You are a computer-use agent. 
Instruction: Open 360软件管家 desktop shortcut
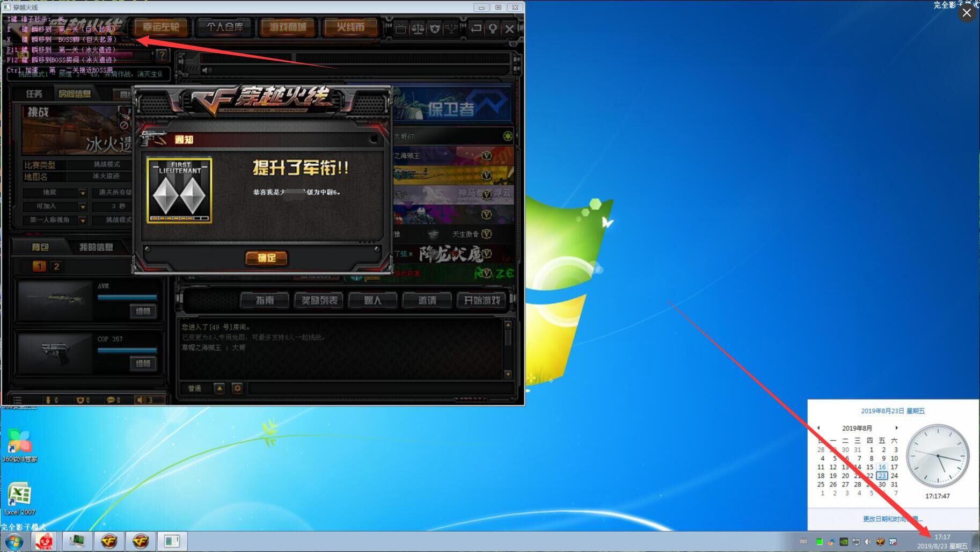pyautogui.click(x=19, y=446)
